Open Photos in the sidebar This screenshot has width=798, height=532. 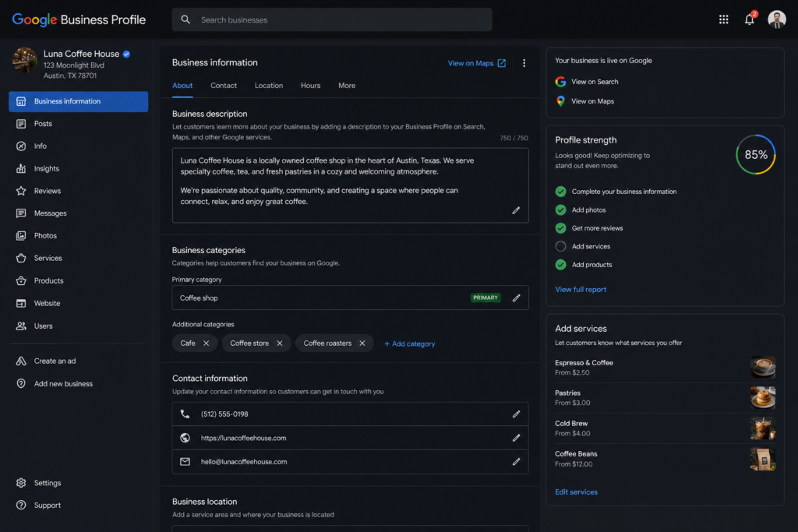[x=79, y=235]
